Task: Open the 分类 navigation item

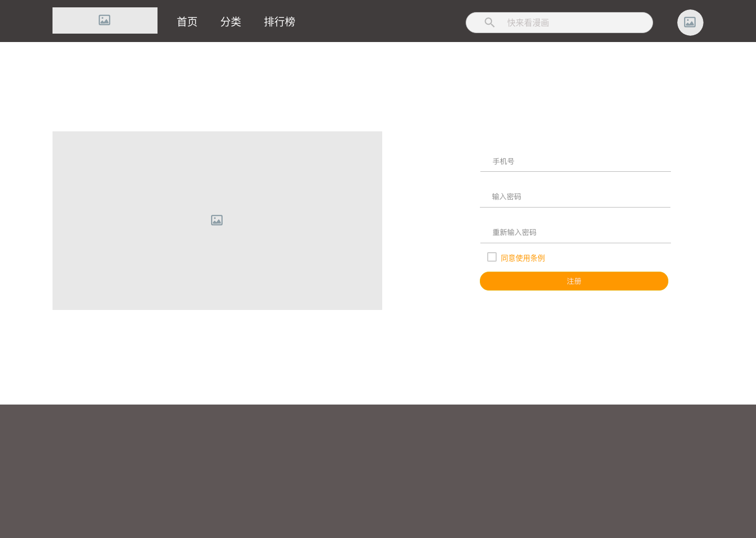Action: (230, 22)
